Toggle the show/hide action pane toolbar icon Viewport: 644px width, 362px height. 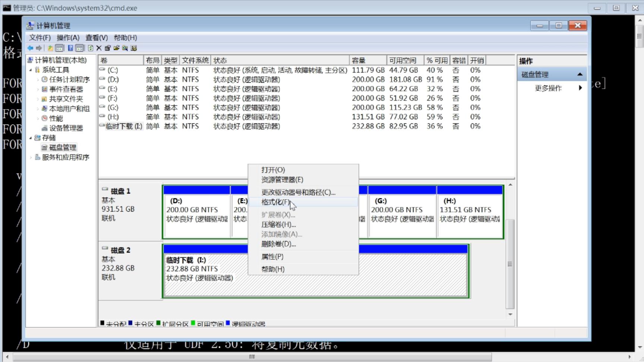coord(79,48)
